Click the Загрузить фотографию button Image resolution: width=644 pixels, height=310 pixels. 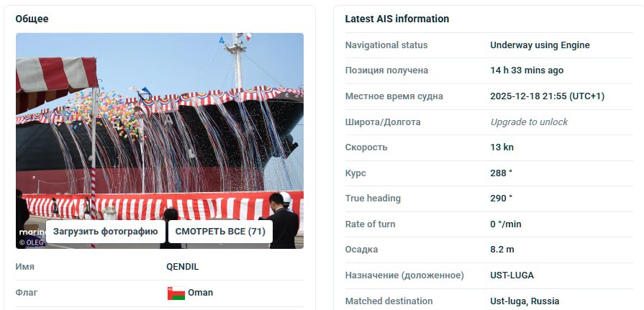106,232
